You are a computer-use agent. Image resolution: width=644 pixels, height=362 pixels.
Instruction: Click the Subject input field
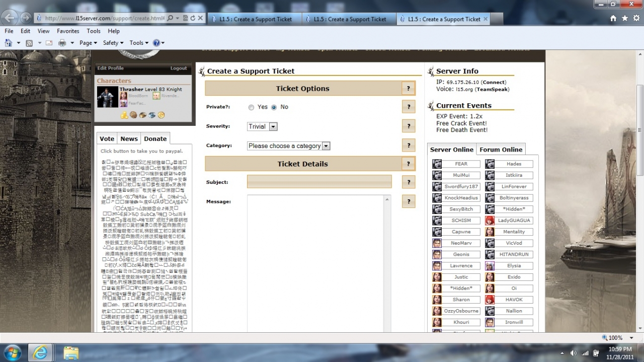(x=319, y=182)
